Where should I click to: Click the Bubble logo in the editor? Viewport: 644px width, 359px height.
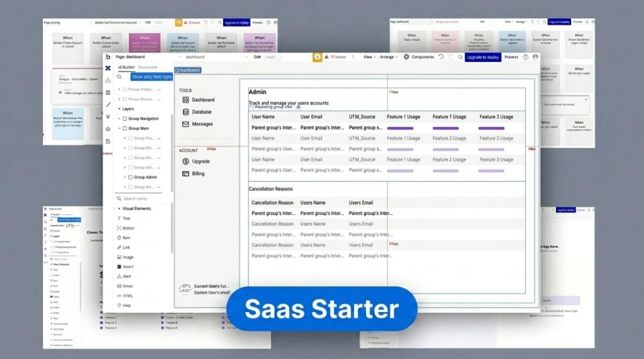[107, 57]
